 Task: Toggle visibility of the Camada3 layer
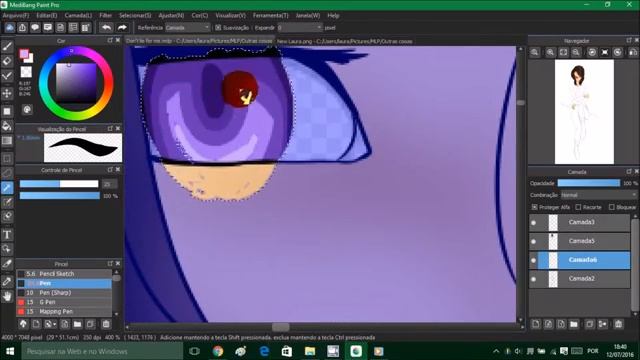[x=533, y=222]
